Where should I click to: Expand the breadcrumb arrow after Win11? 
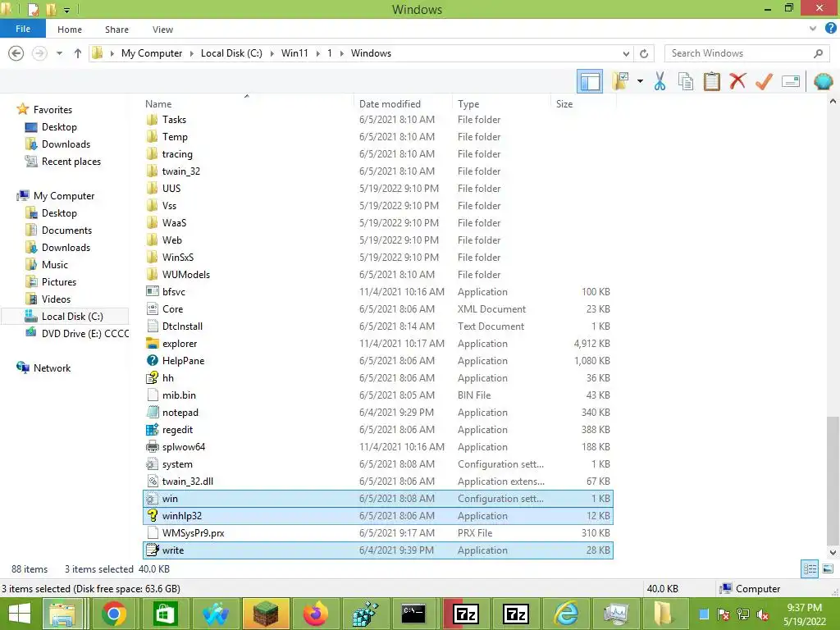[x=318, y=53]
